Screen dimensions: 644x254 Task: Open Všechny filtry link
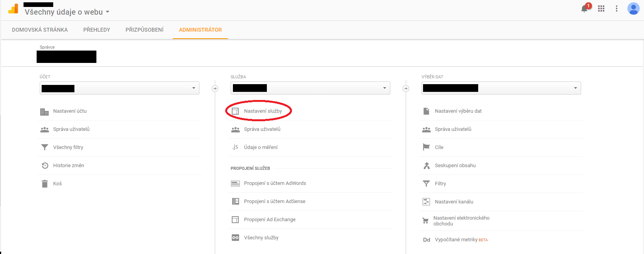point(68,147)
